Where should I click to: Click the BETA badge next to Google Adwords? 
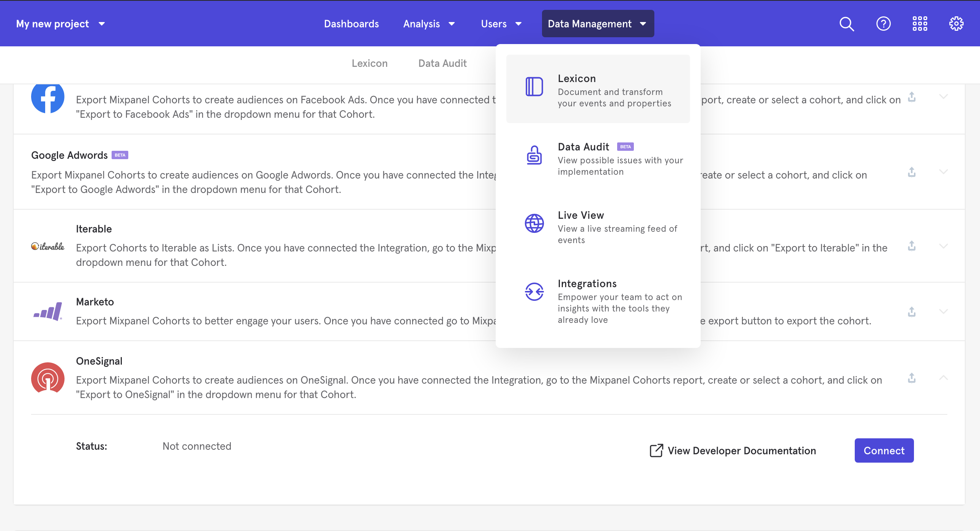click(x=120, y=155)
